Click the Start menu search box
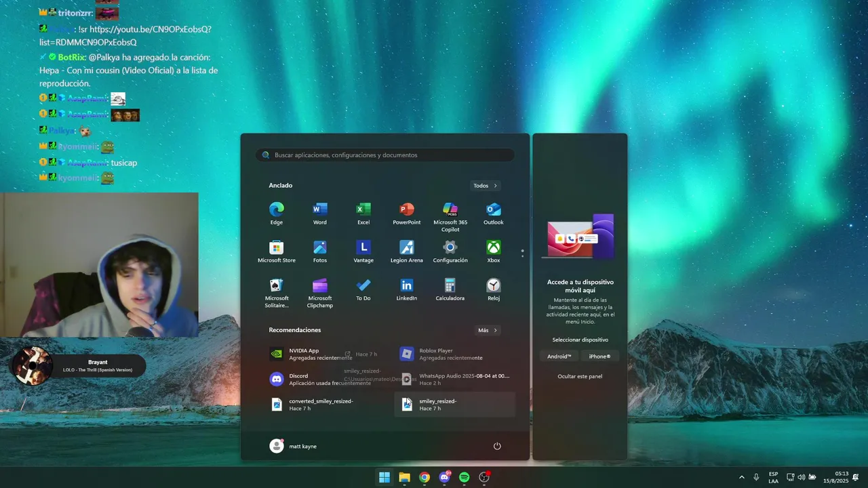The height and width of the screenshot is (488, 868). [x=385, y=155]
